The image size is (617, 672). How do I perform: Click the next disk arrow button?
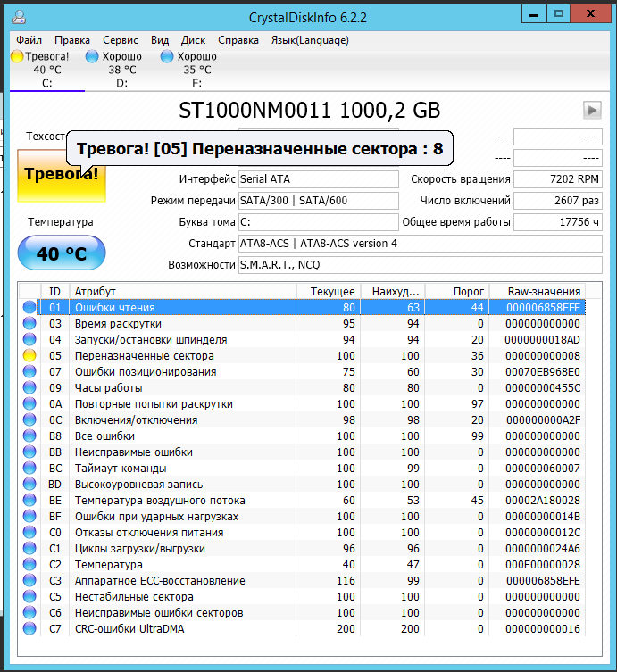pos(592,110)
